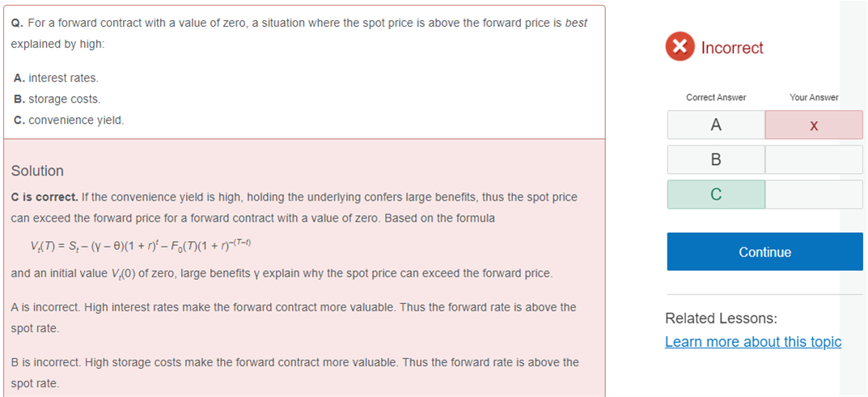
Task: Click the Correct Answer cell labeled A
Action: pyautogui.click(x=716, y=125)
